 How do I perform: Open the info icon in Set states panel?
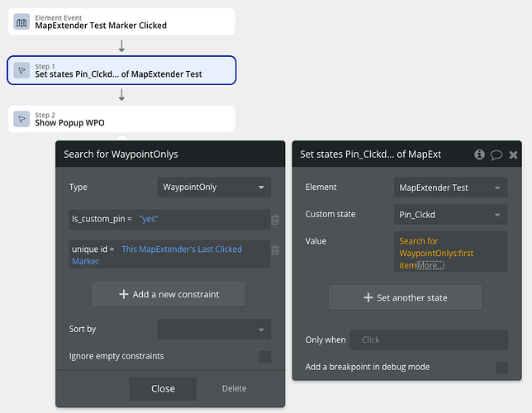pyautogui.click(x=479, y=154)
